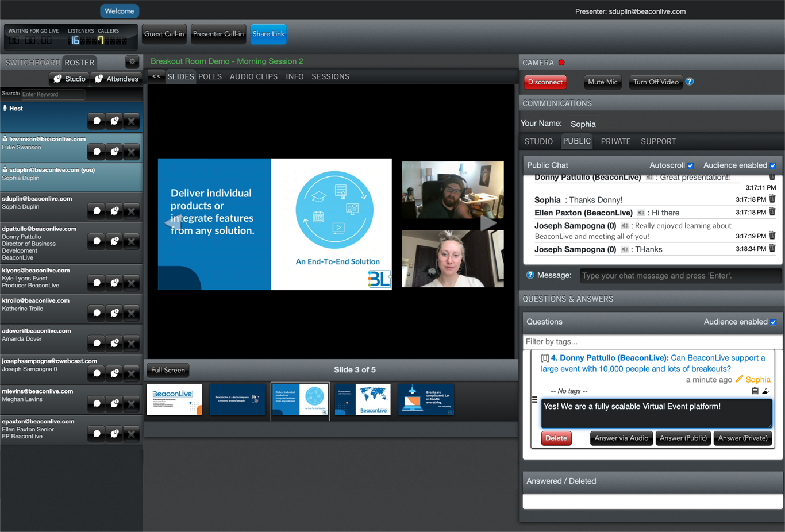Image resolution: width=785 pixels, height=532 pixels.
Task: Click Turn Off Video
Action: (656, 82)
